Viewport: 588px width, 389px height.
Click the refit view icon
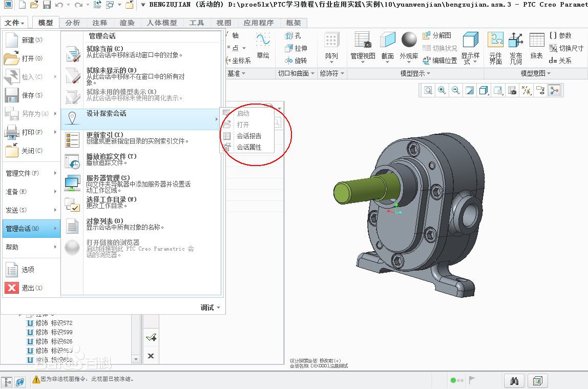[x=428, y=91]
